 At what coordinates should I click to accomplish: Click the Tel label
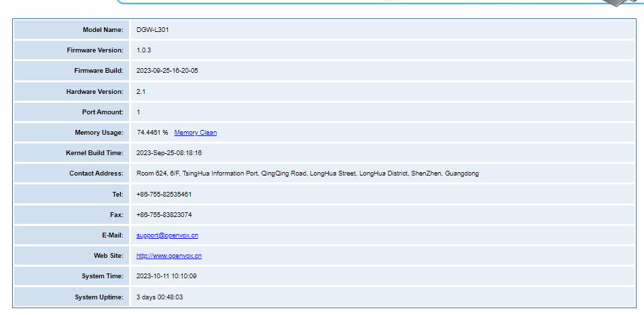(x=118, y=194)
